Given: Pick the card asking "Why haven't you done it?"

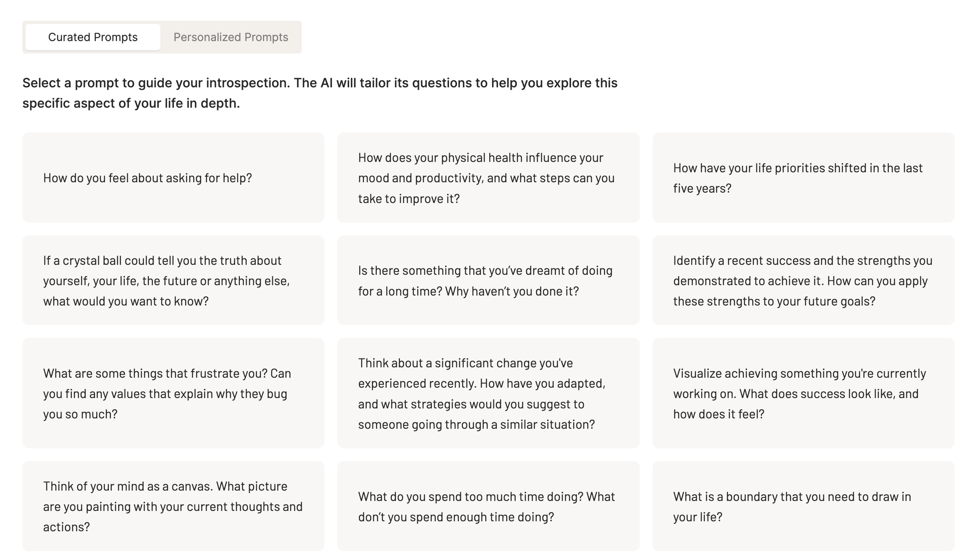Looking at the screenshot, I should pyautogui.click(x=488, y=280).
